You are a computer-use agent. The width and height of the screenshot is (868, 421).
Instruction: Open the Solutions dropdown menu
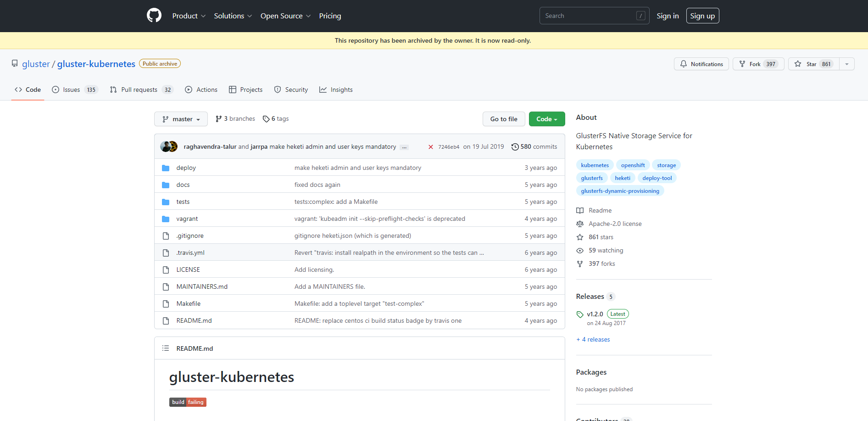click(x=233, y=16)
